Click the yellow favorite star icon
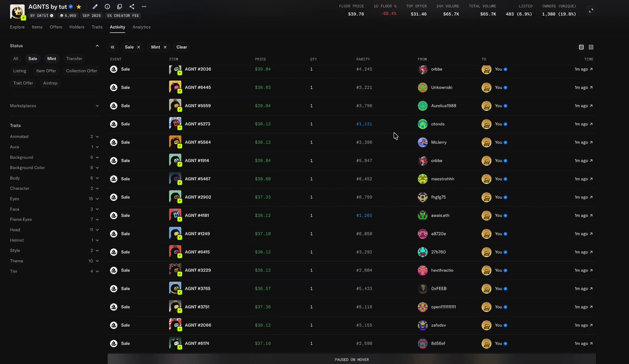The image size is (629, 364). point(79,7)
